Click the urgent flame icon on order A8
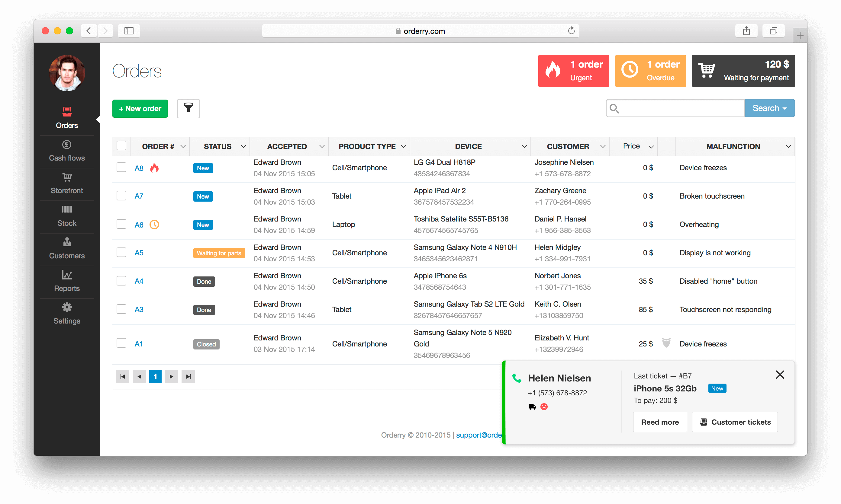 tap(154, 168)
